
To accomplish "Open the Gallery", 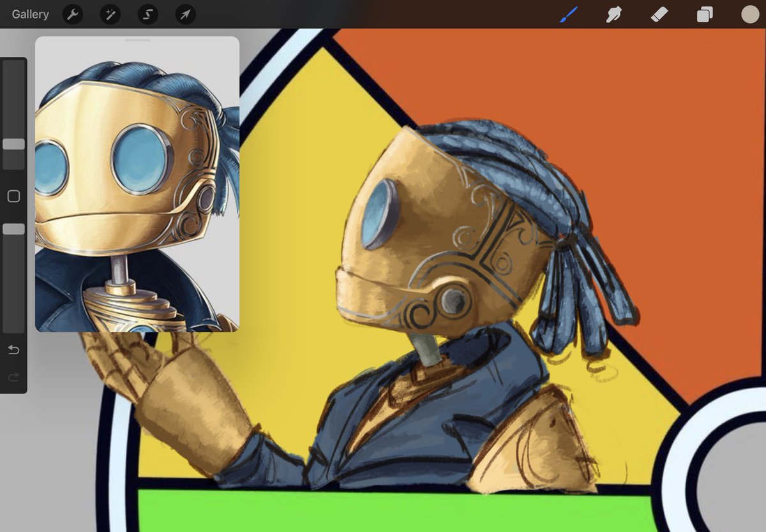I will (30, 14).
